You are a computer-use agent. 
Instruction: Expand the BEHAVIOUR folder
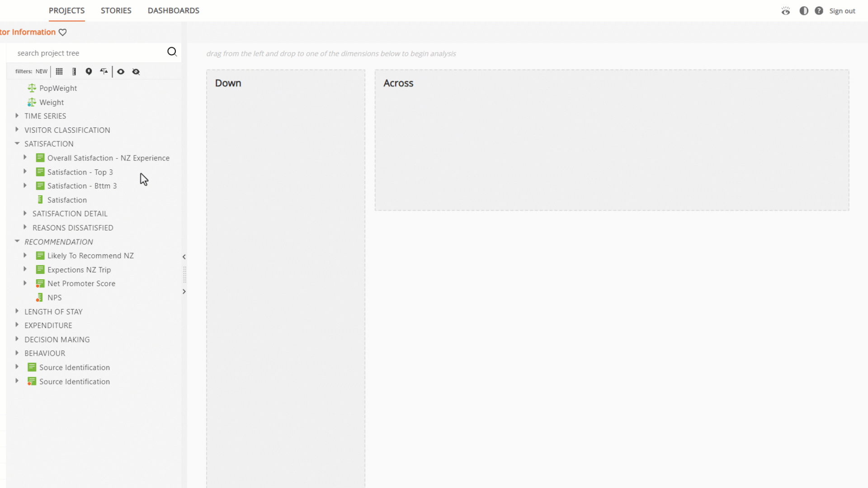[17, 353]
